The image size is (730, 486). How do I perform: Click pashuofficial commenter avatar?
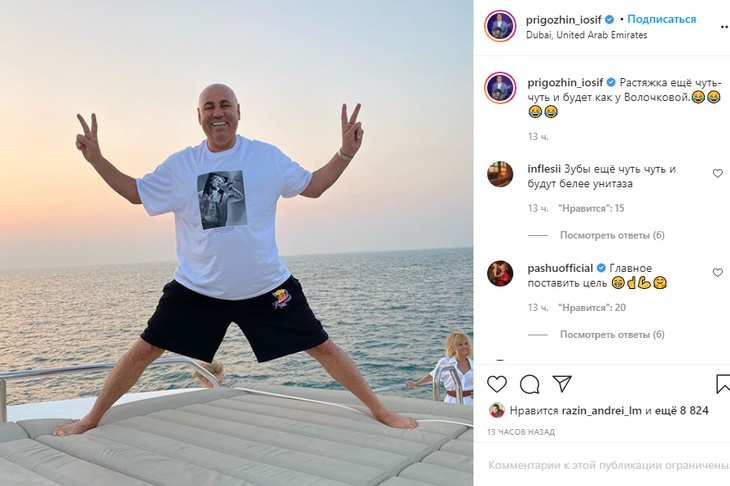[x=500, y=273]
